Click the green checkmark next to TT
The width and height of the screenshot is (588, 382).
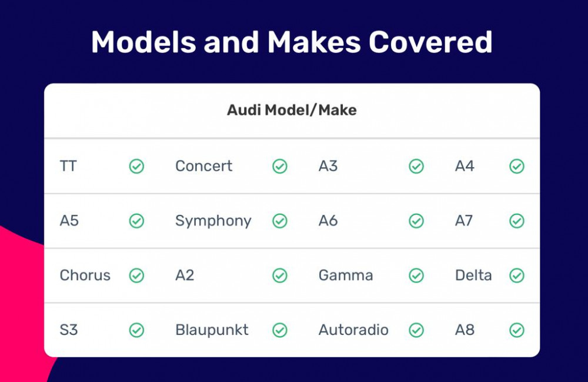click(x=136, y=166)
